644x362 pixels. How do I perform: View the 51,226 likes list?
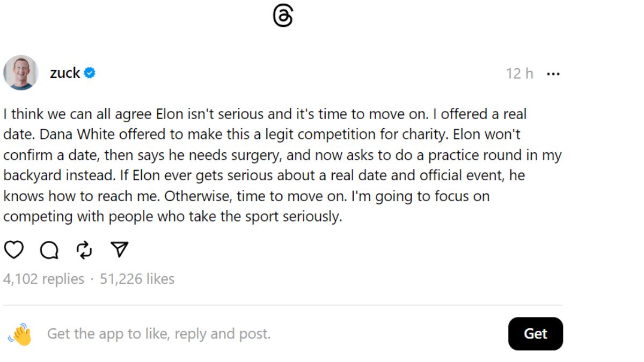tap(137, 279)
